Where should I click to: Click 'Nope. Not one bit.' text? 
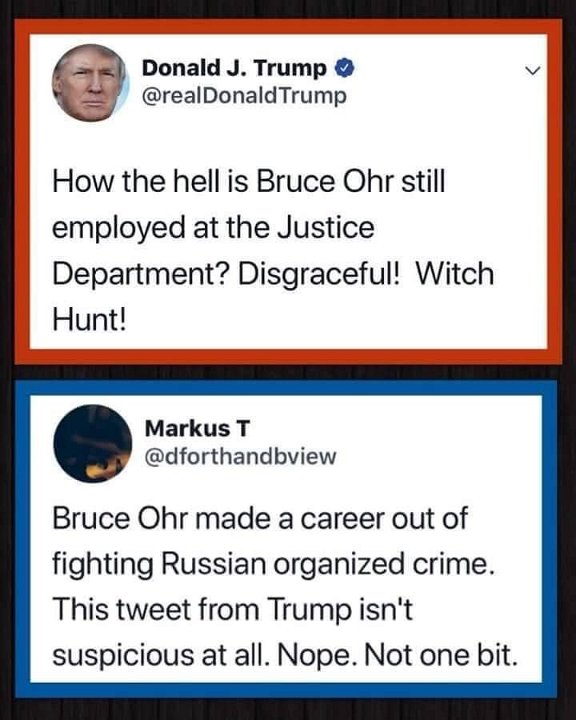pos(398,655)
